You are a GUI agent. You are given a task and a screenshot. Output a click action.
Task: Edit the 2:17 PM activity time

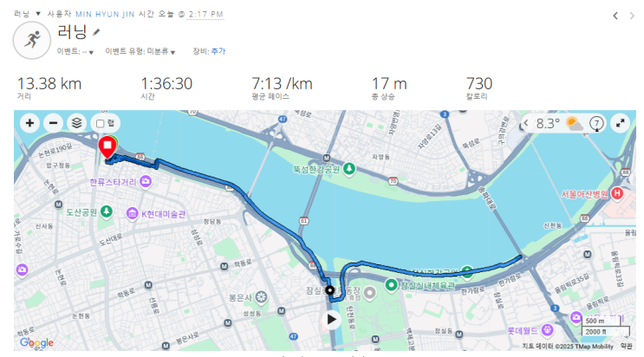point(205,15)
